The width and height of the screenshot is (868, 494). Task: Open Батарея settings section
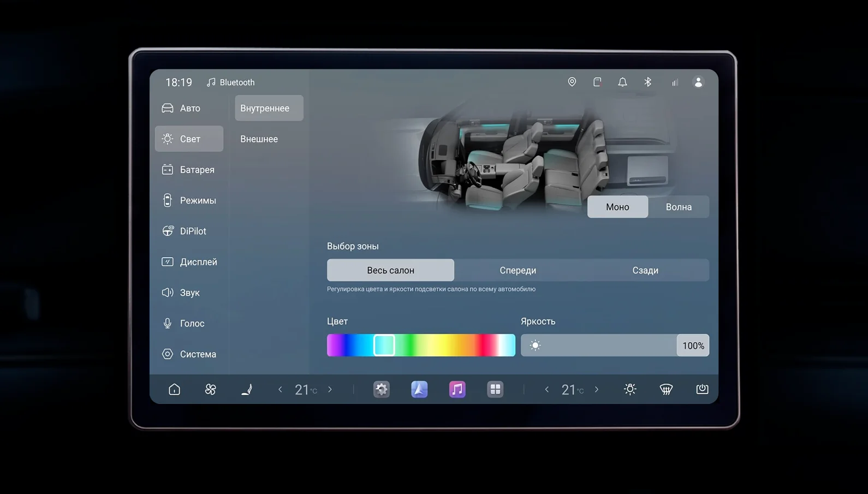pos(189,170)
